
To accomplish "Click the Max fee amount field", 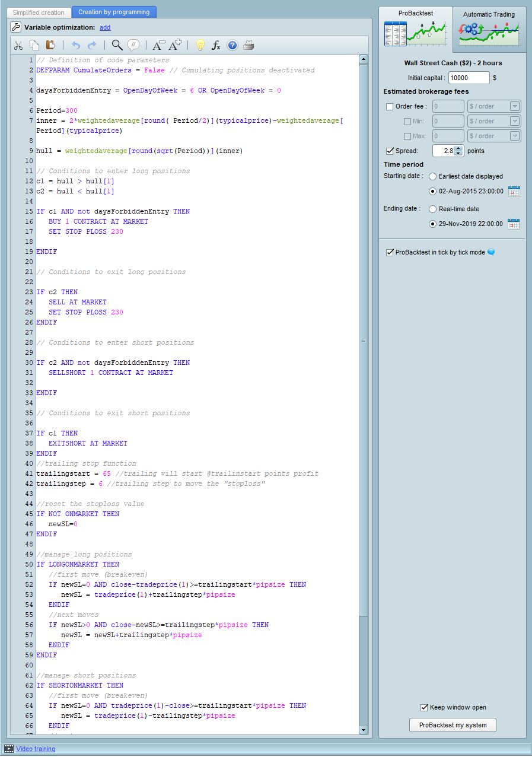I will point(448,136).
